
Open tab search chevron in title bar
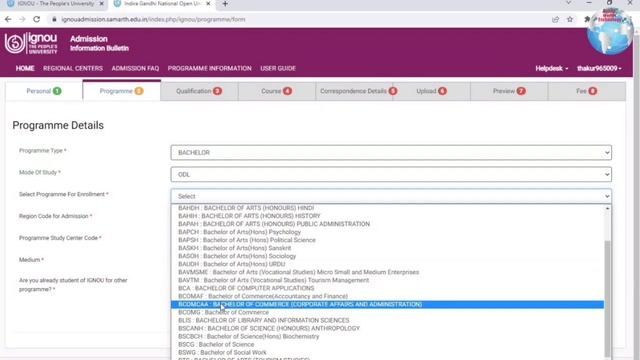click(x=569, y=3)
